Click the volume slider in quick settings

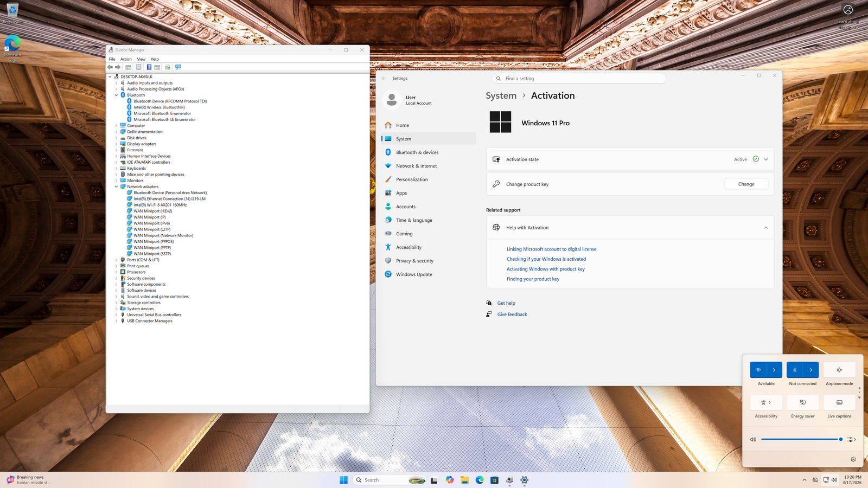[800, 439]
